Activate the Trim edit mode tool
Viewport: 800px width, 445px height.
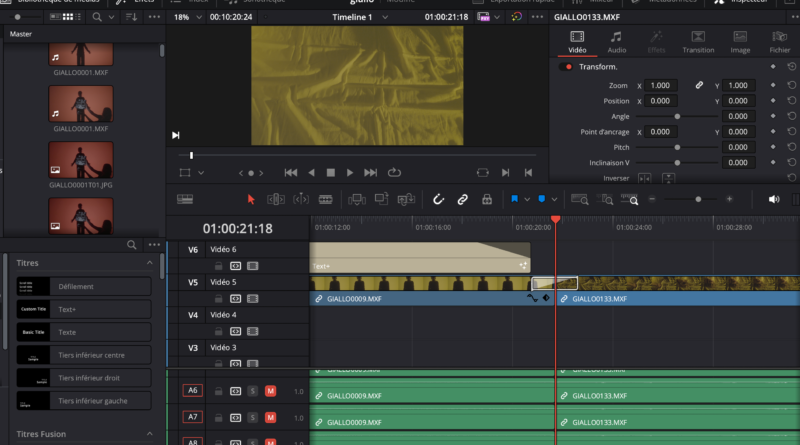276,199
